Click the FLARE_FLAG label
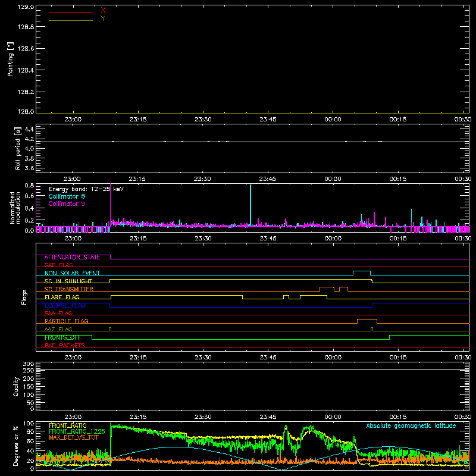 [x=62, y=297]
